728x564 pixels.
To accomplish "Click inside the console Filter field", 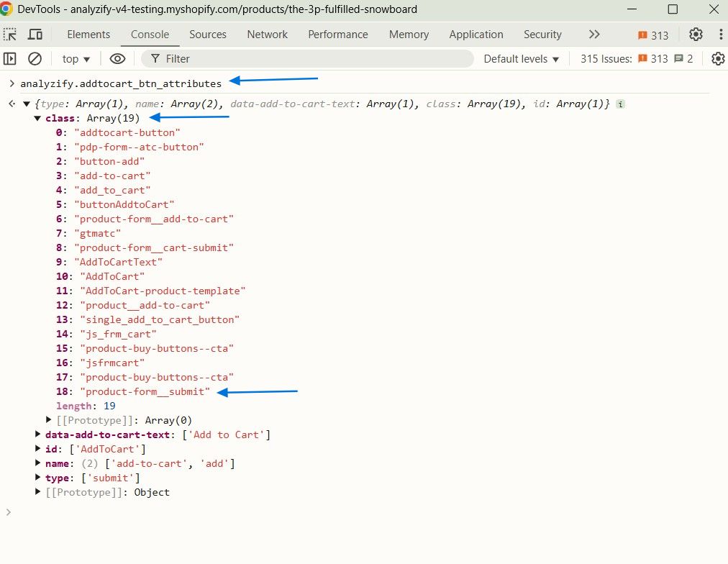I will pyautogui.click(x=307, y=59).
